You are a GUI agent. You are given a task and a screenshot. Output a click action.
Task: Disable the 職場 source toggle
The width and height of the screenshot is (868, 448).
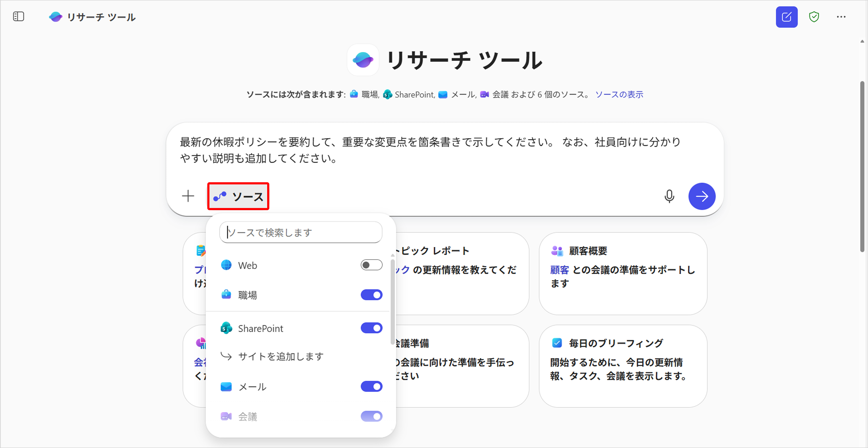[371, 295]
